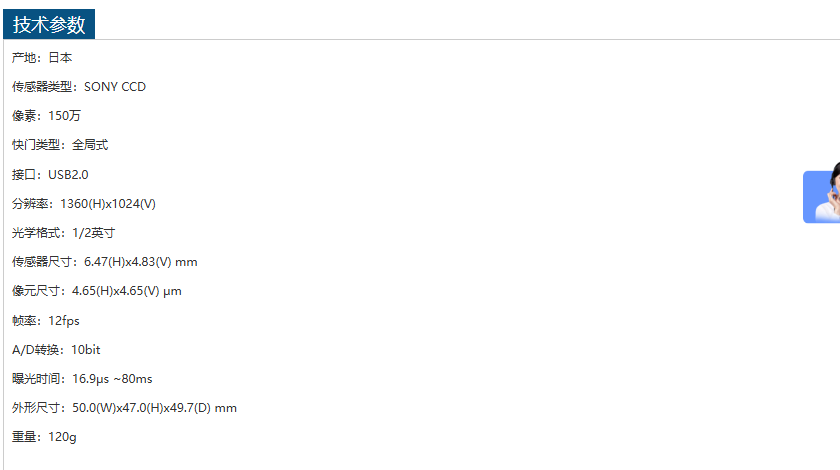Click the customer service avatar icon
The image size is (840, 470).
pos(823,196)
